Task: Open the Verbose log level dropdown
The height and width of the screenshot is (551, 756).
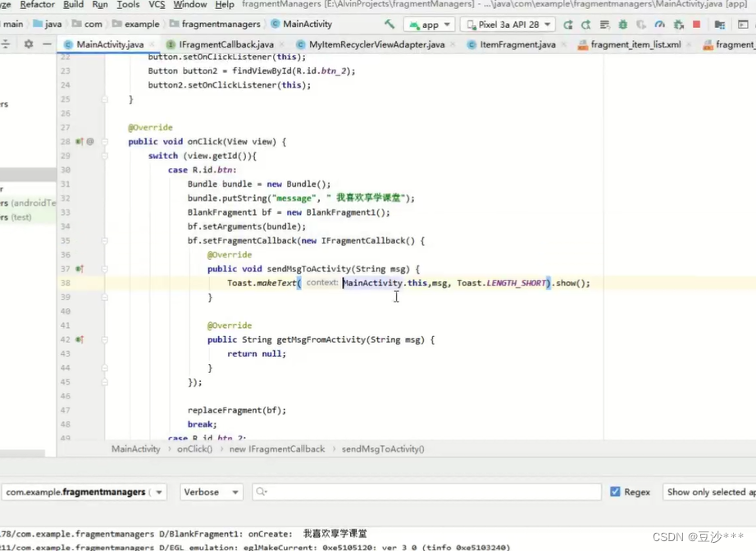Action: pos(211,492)
